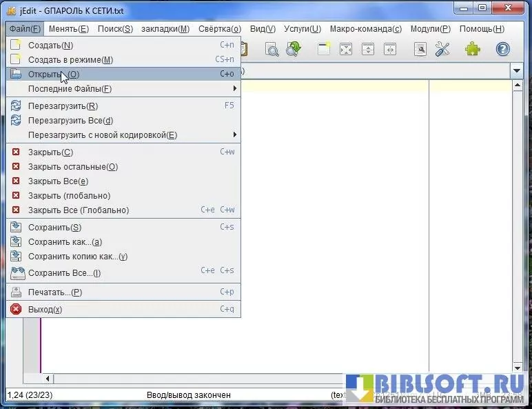This screenshot has height=409, width=532.
Task: Open the Plugin Manager puzzle icon
Action: click(473, 49)
